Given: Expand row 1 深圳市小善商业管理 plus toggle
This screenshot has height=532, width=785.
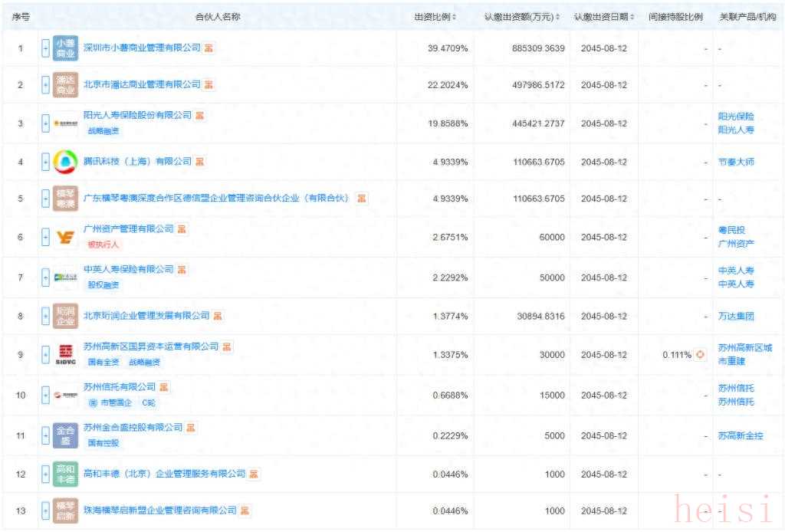Looking at the screenshot, I should click(x=45, y=48).
